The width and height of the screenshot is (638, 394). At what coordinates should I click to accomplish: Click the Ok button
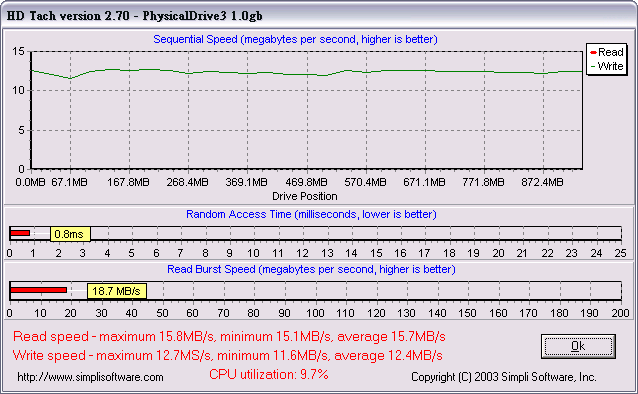pyautogui.click(x=578, y=346)
